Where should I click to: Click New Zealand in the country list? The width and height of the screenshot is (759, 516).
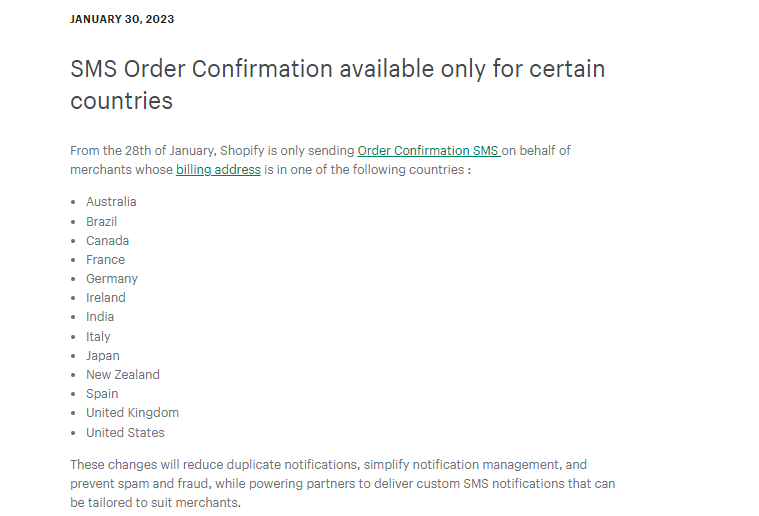click(122, 375)
